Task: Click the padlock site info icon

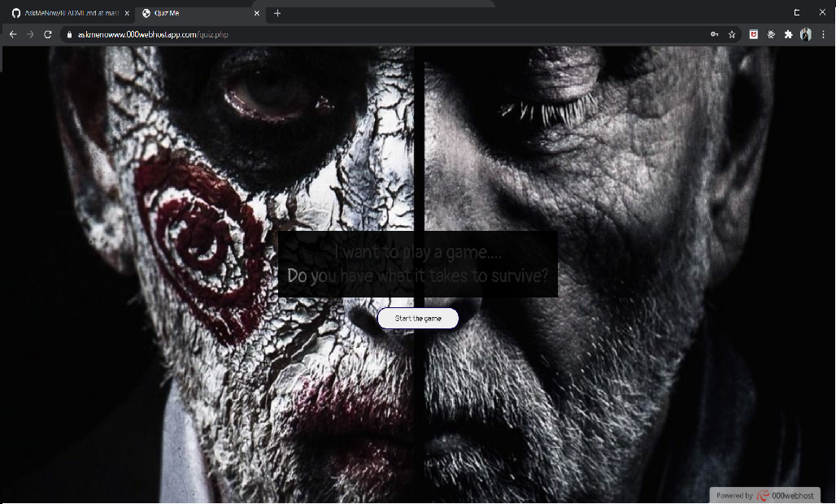Action: click(x=69, y=35)
